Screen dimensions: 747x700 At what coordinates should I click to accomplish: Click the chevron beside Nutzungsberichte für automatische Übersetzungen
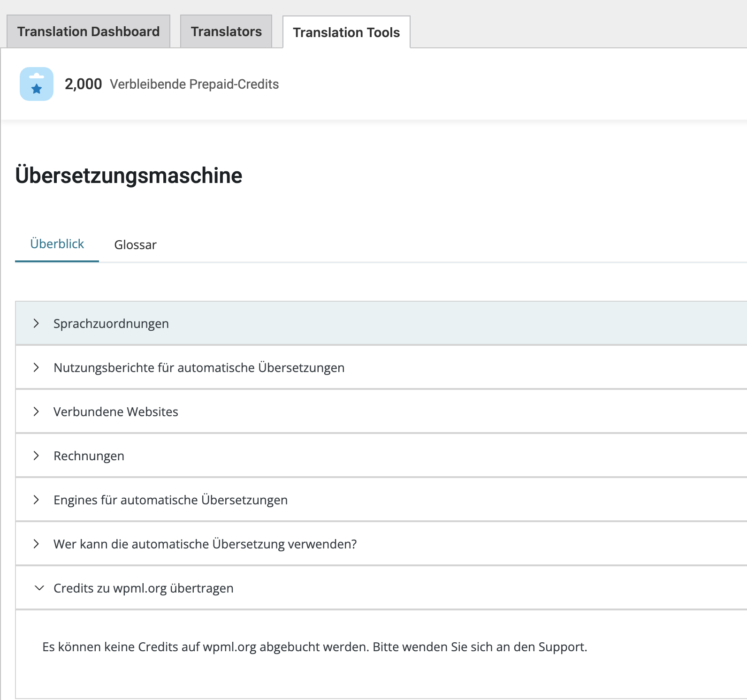point(36,367)
